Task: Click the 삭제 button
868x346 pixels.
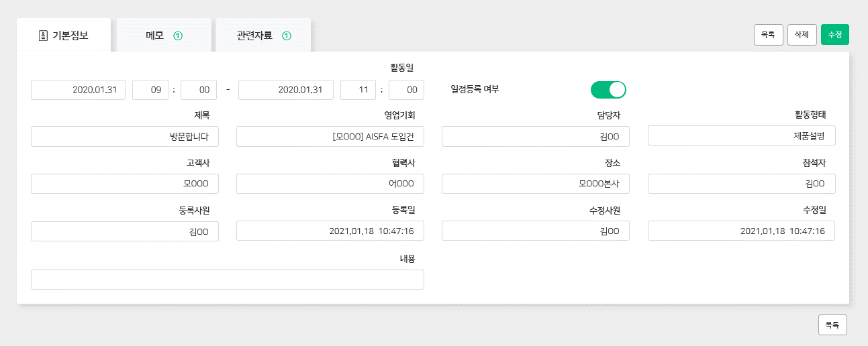Action: pyautogui.click(x=802, y=34)
